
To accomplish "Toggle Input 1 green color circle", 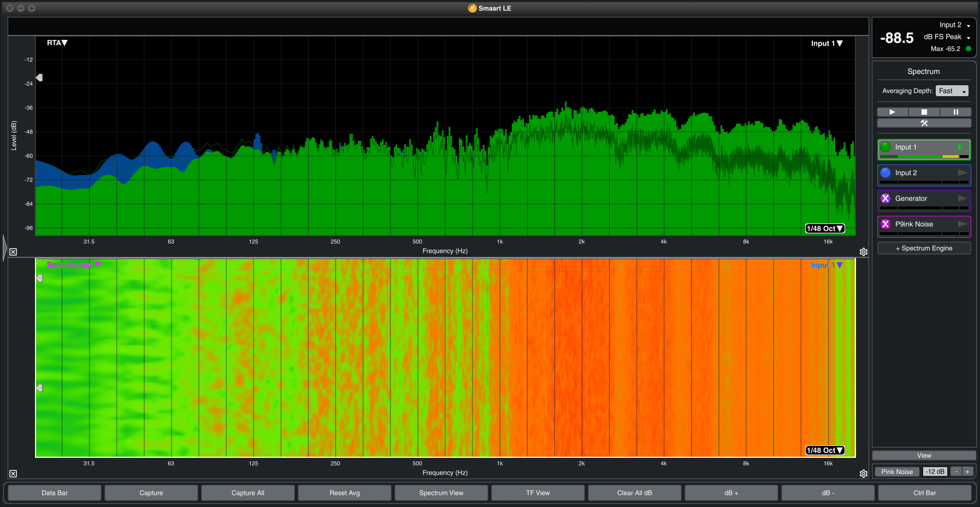I will pyautogui.click(x=885, y=147).
